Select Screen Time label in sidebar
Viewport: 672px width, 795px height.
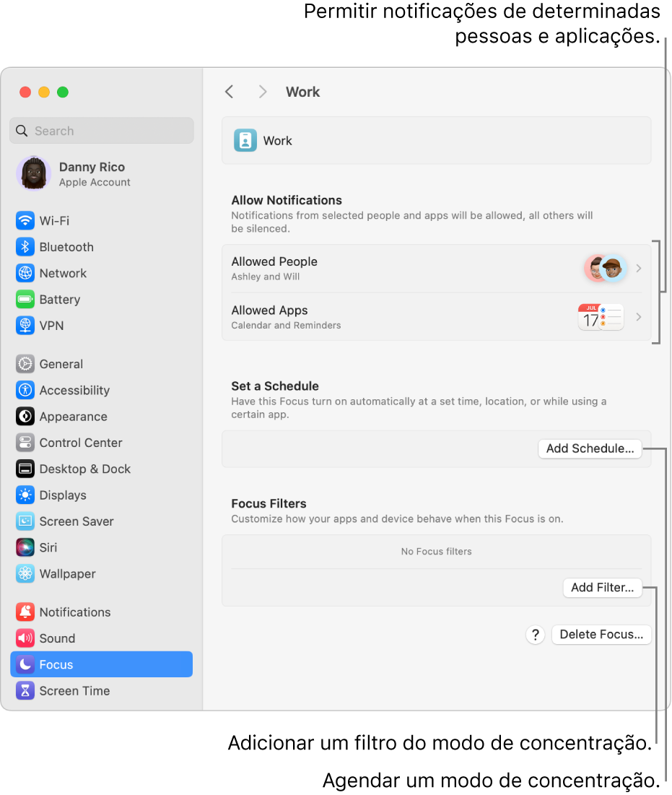[x=74, y=691]
